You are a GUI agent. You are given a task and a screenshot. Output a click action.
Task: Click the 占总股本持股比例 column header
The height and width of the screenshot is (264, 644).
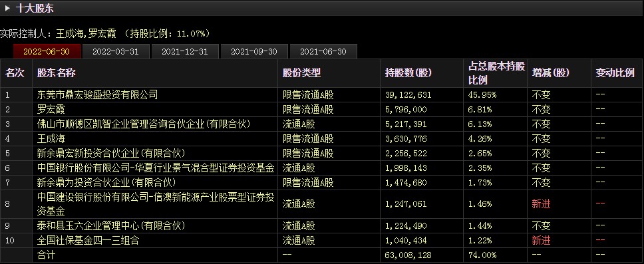[496, 73]
